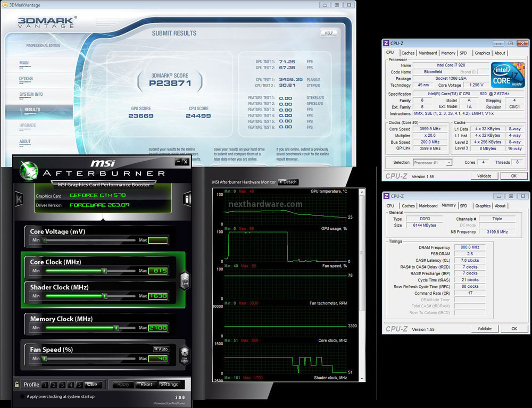
Task: Enable Apply overclocking at system startup
Action: point(23,396)
